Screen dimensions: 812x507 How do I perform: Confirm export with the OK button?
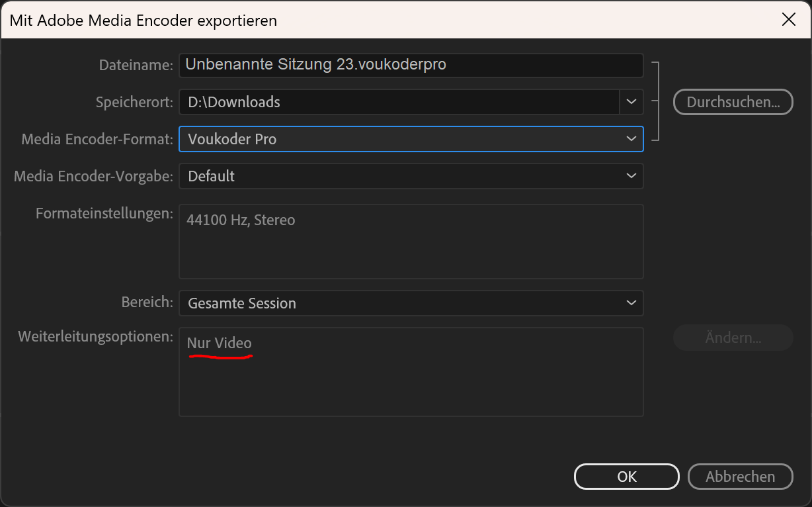pyautogui.click(x=627, y=477)
